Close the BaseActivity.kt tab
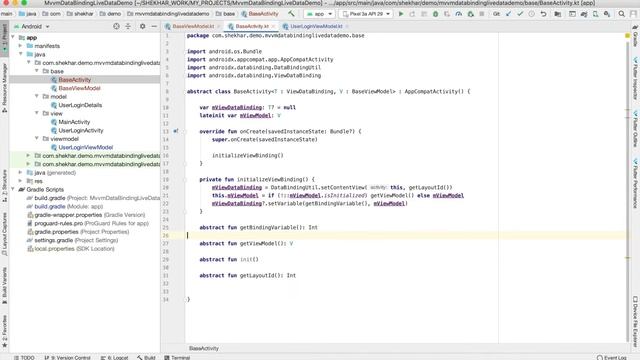Screen dimensions: 640x360 pos(273,26)
